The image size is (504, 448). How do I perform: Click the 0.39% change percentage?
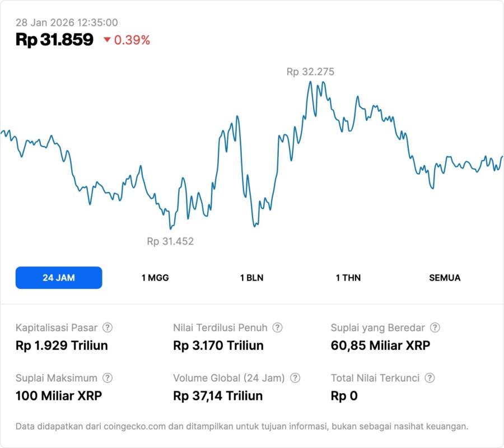coord(132,40)
